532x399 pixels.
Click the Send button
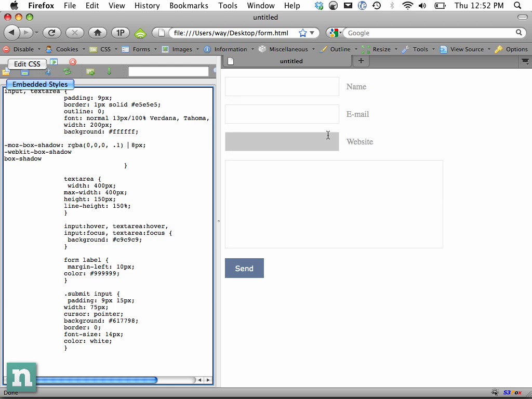(244, 268)
